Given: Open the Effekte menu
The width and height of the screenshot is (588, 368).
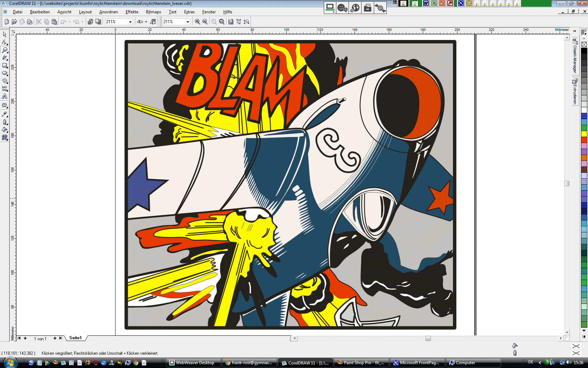Looking at the screenshot, I should [132, 12].
